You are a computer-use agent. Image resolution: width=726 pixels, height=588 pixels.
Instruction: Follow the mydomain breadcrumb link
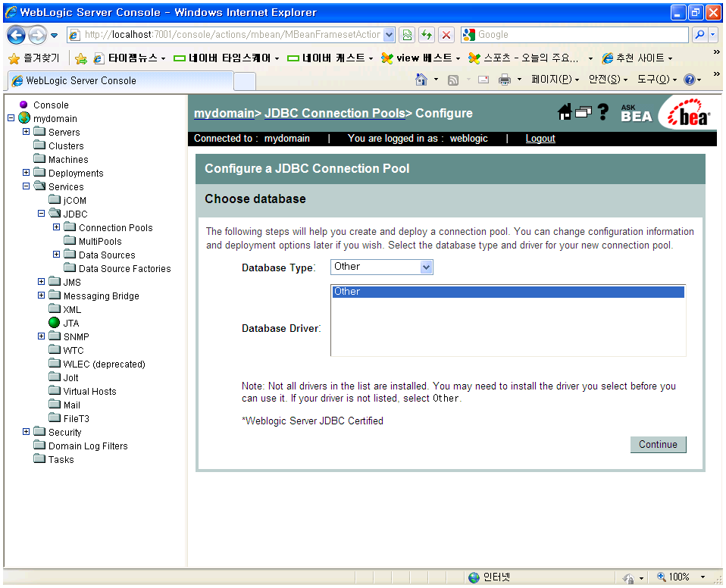point(224,113)
